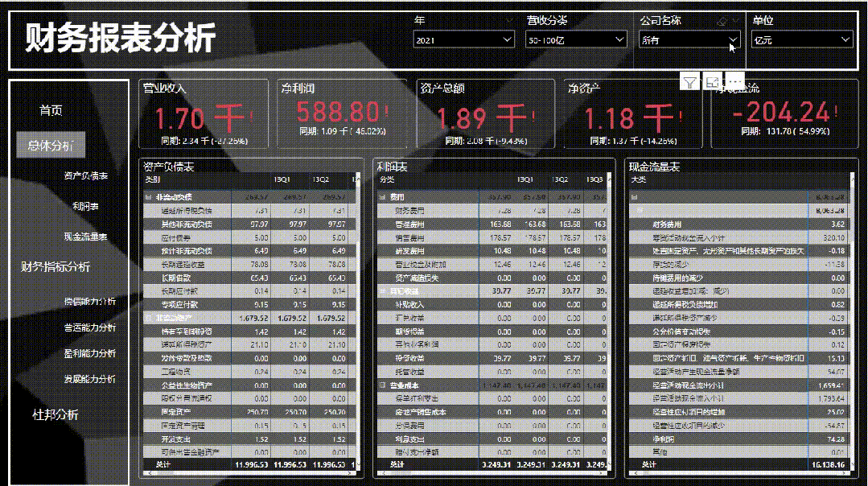
Task: Open the 年 dropdown showing 2021
Action: [x=463, y=39]
